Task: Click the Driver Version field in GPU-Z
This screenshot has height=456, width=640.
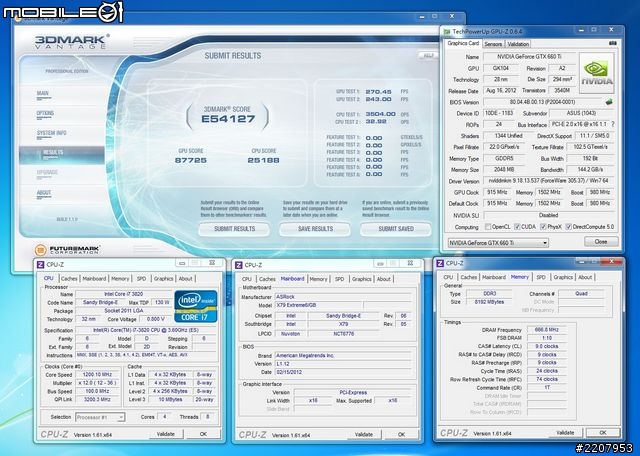Action: [549, 180]
